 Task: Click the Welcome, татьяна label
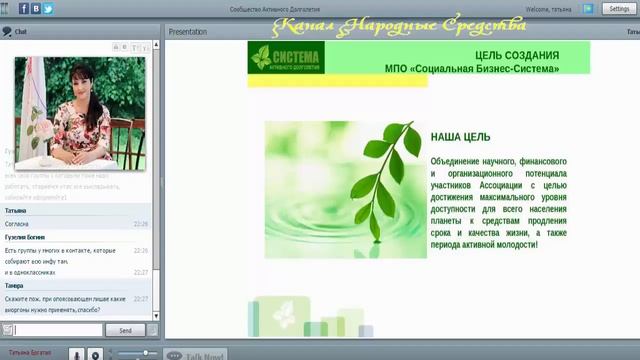(x=548, y=9)
